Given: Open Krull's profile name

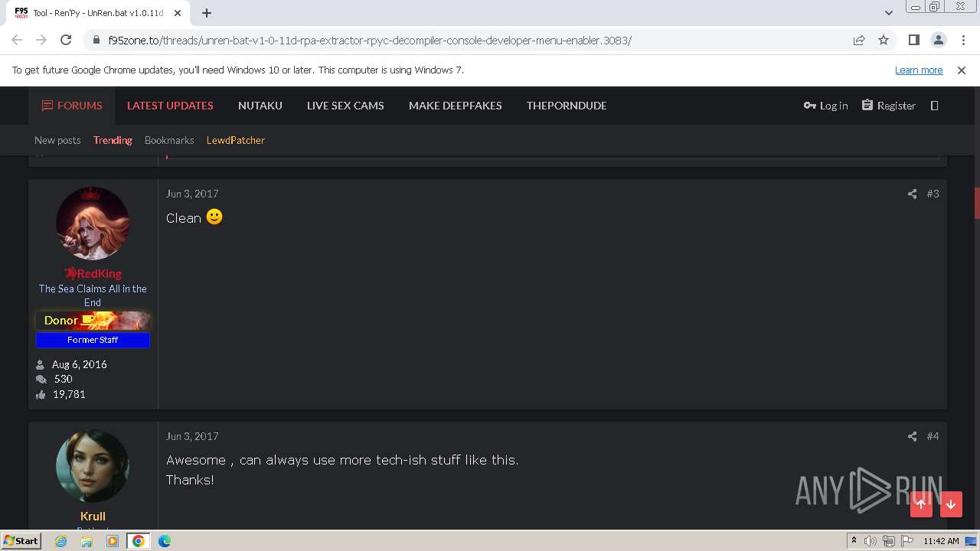Looking at the screenshot, I should pyautogui.click(x=93, y=516).
